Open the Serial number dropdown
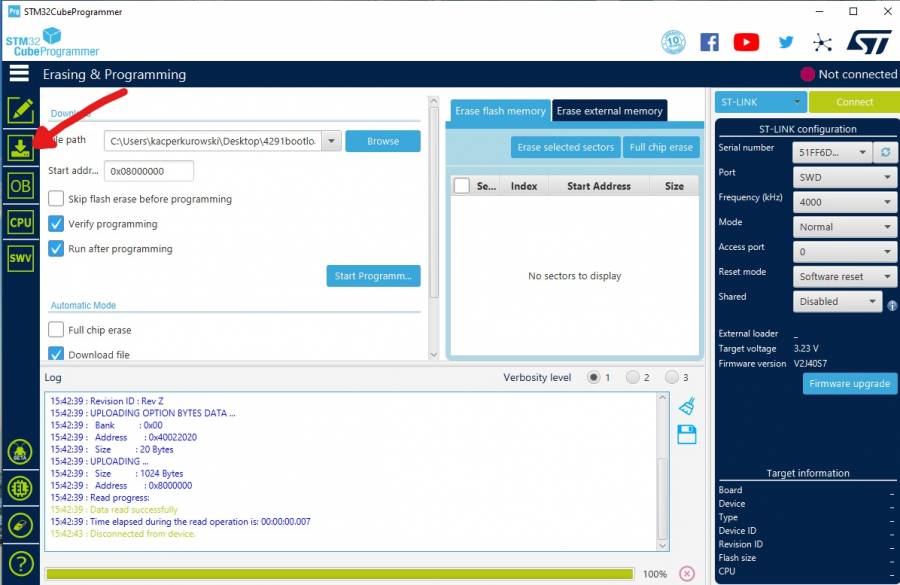 coord(832,152)
